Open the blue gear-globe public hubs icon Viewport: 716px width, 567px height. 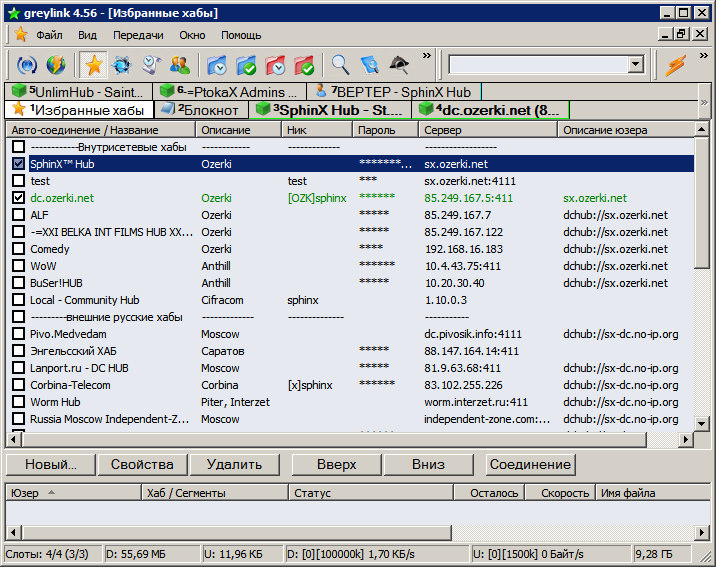click(x=121, y=65)
